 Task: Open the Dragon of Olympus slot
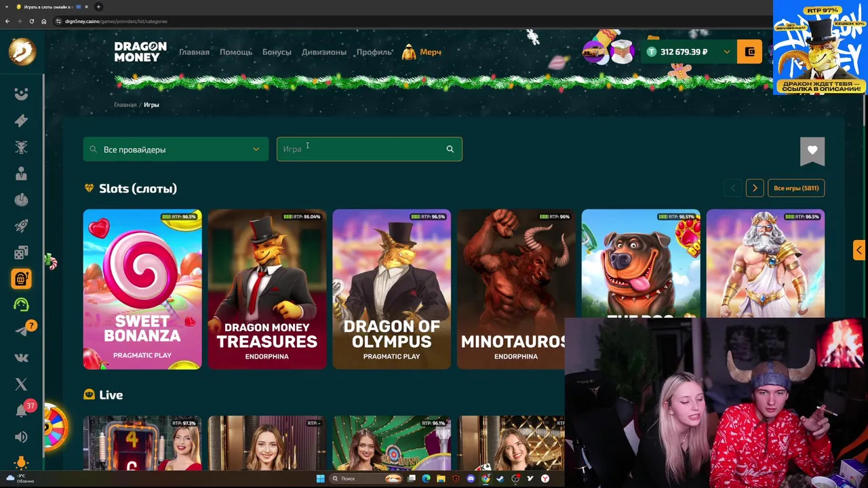[391, 289]
